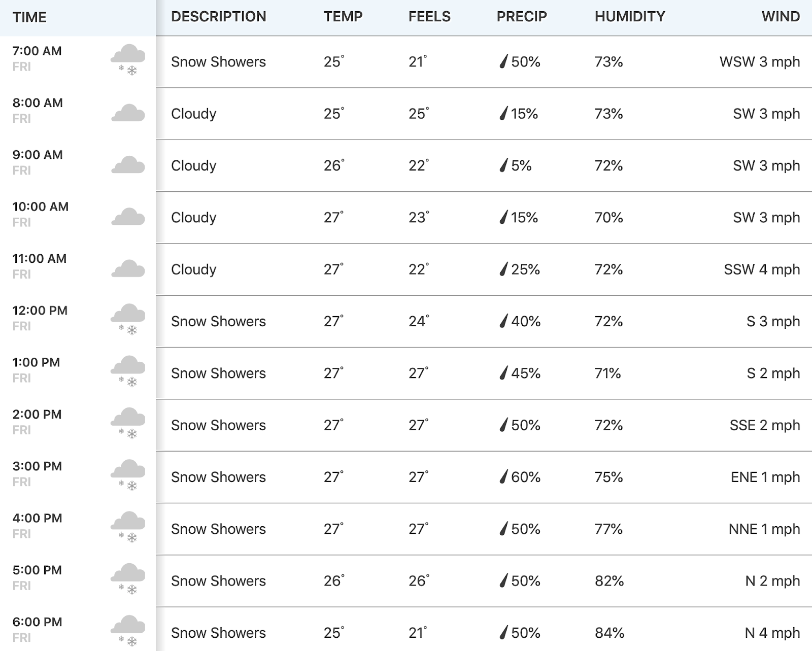This screenshot has width=812, height=651.
Task: Click the 7:00 AM snow showers cloud icon
Action: [128, 60]
